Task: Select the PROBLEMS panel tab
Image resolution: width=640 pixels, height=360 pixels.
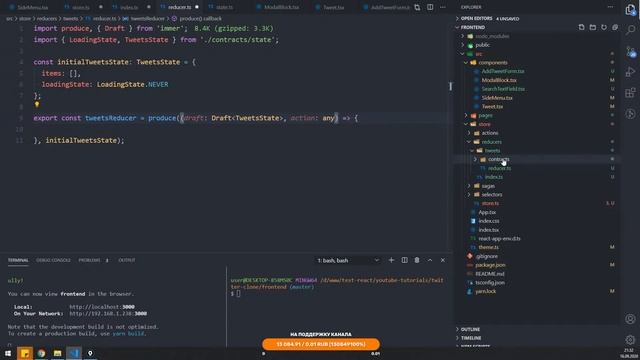Action: 89,260
